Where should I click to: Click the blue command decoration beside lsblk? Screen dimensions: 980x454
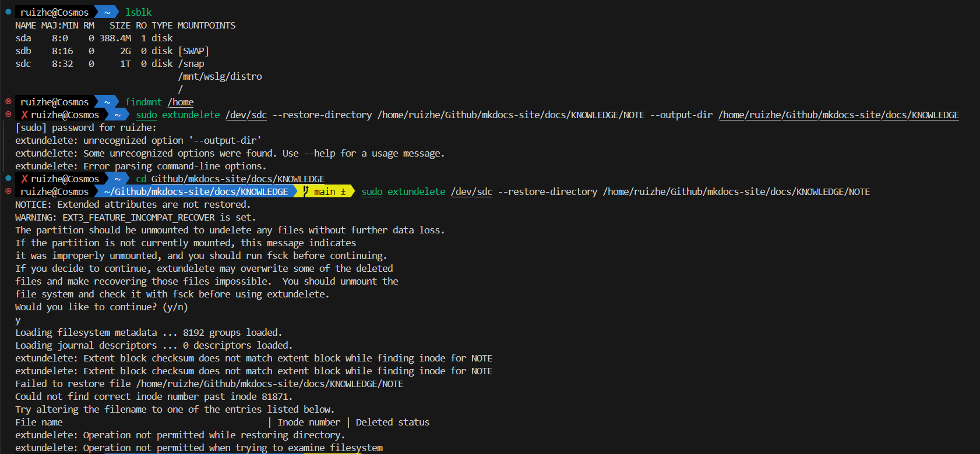[8, 12]
